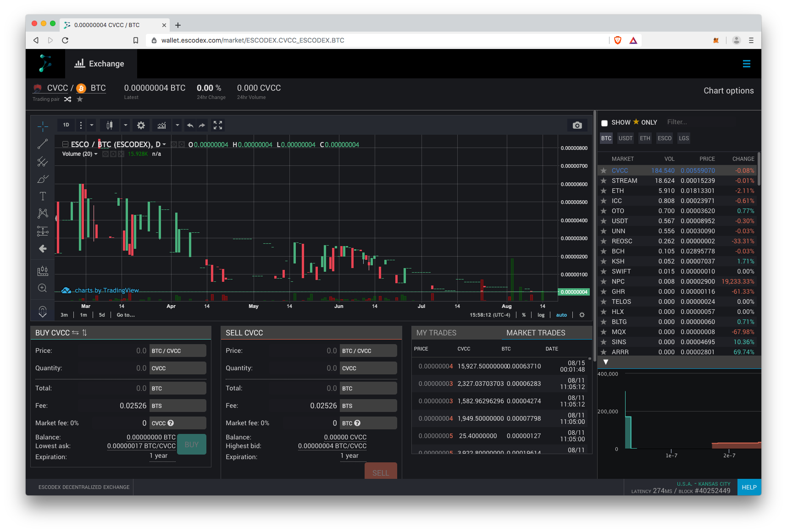Toggle favorite star for BCH market row
Viewport: 787px width, 532px height.
[604, 251]
